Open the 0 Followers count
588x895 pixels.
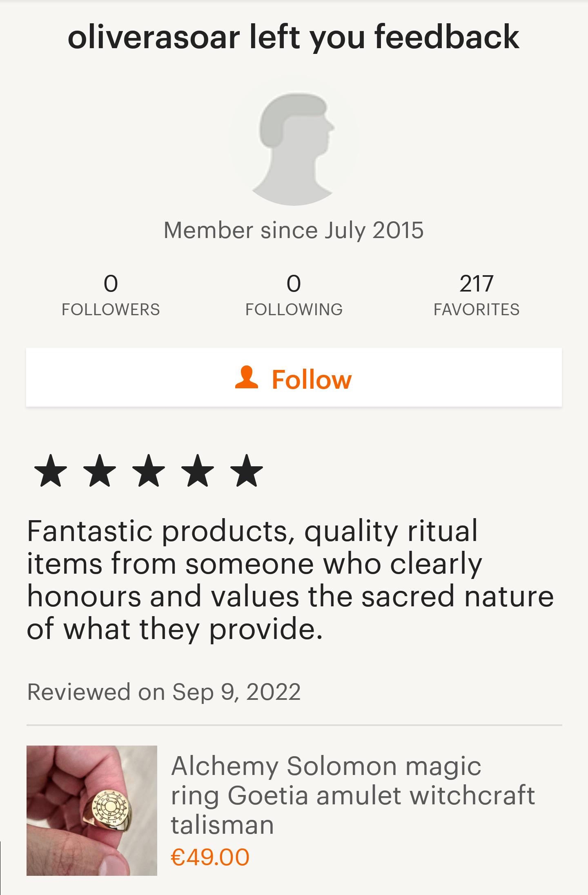[111, 283]
